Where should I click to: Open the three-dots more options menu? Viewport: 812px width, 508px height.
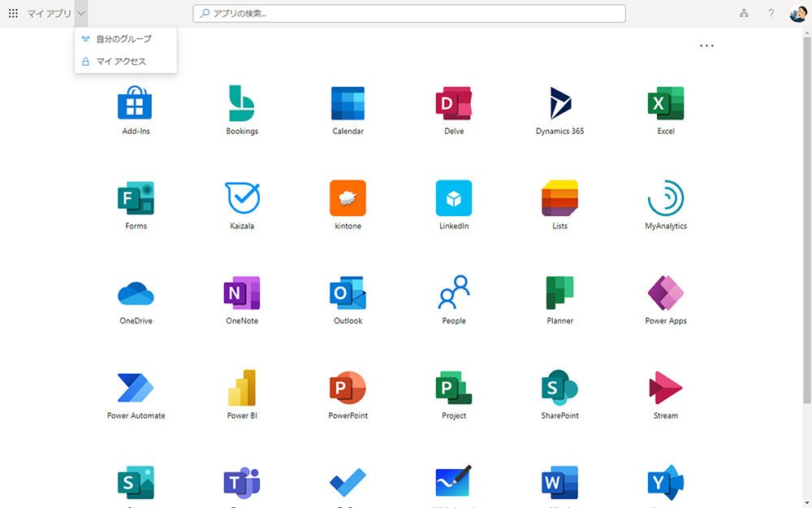(706, 46)
